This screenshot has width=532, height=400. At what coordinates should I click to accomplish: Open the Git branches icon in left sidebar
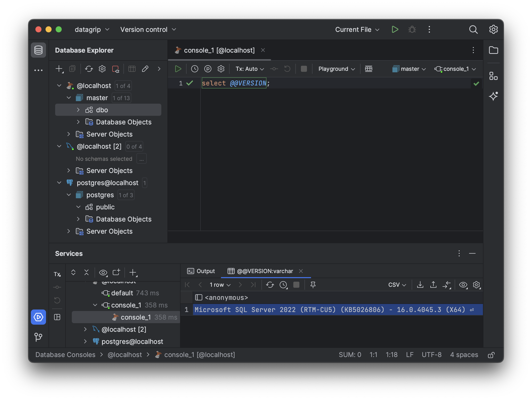tap(38, 337)
